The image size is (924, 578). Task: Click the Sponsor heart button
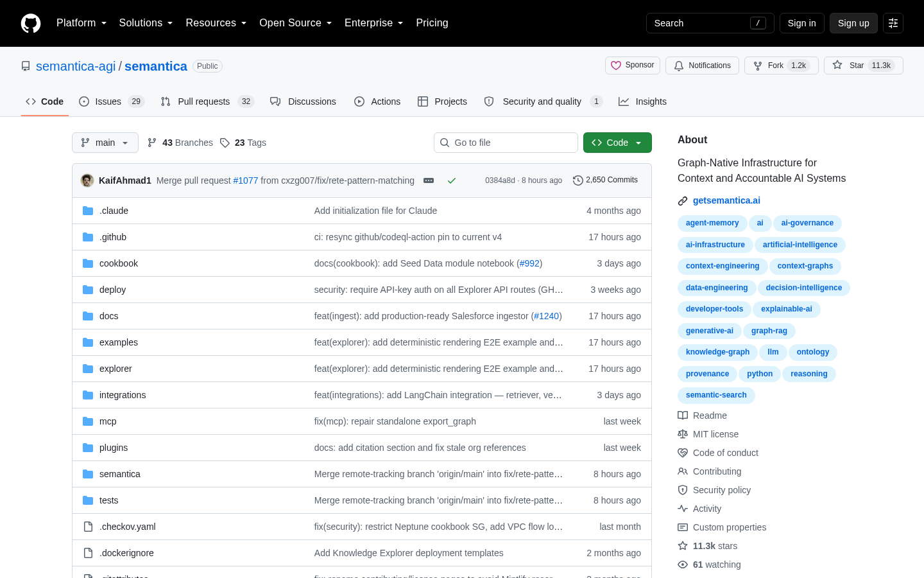coord(633,66)
